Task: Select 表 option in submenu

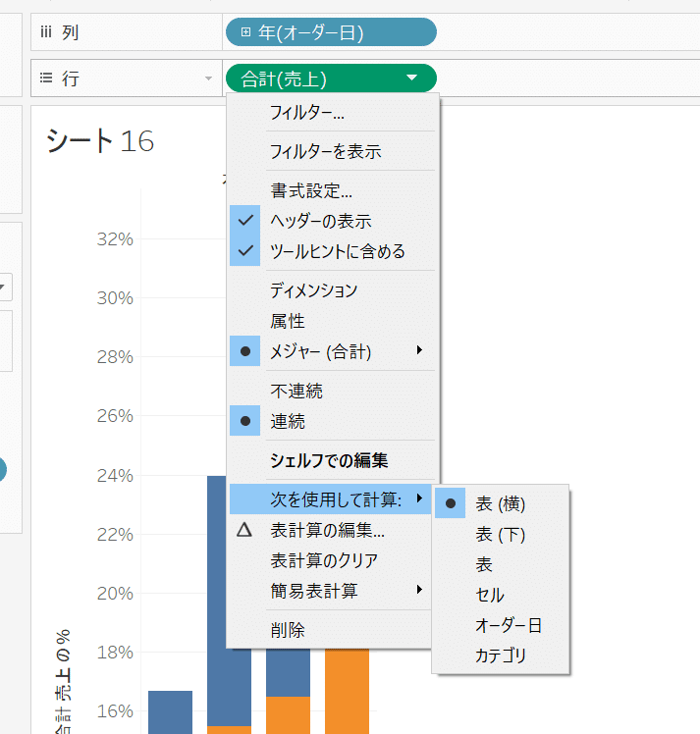Action: (x=501, y=564)
